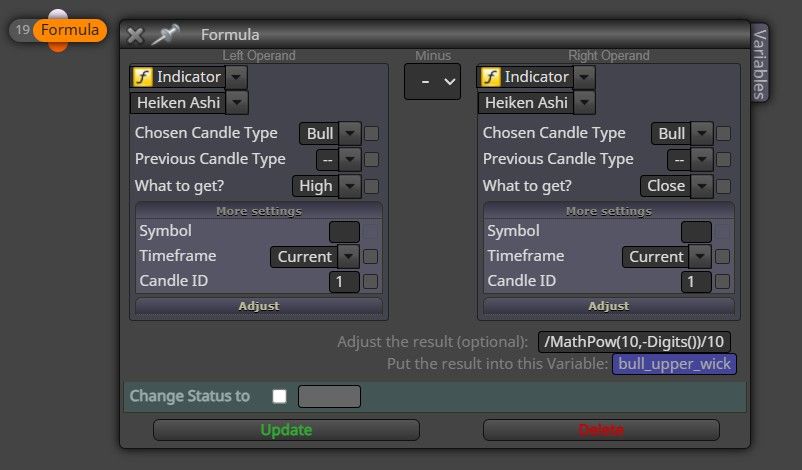This screenshot has width=802, height=470.
Task: Click the right operand Indicator function icon
Action: point(490,77)
